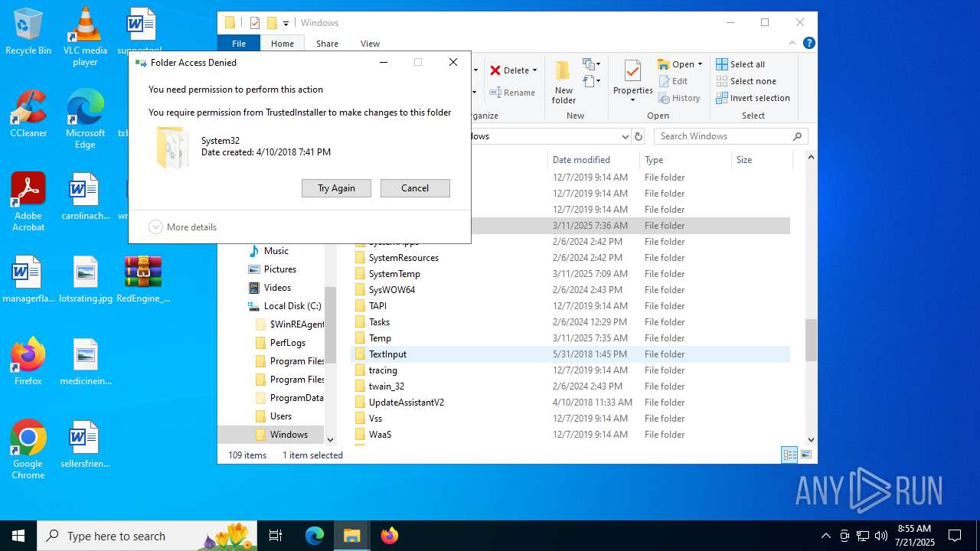This screenshot has height=551, width=980.
Task: Collapse the ribbon with the chevron
Action: [x=793, y=44]
